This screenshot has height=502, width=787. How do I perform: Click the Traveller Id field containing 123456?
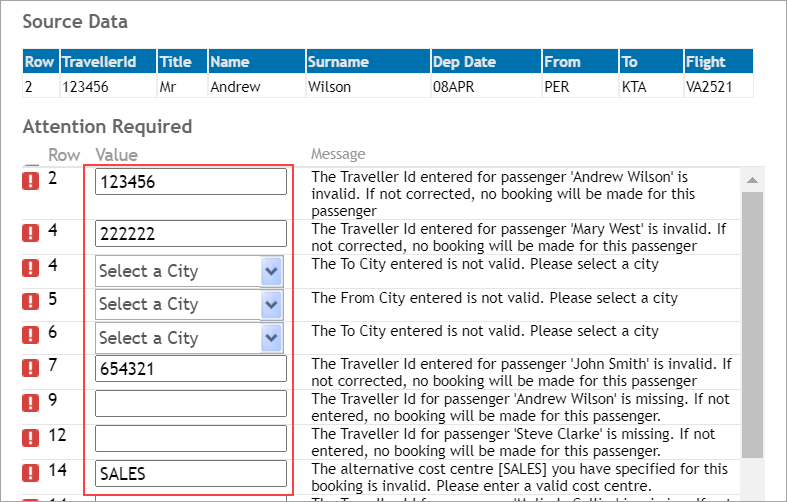[x=190, y=182]
